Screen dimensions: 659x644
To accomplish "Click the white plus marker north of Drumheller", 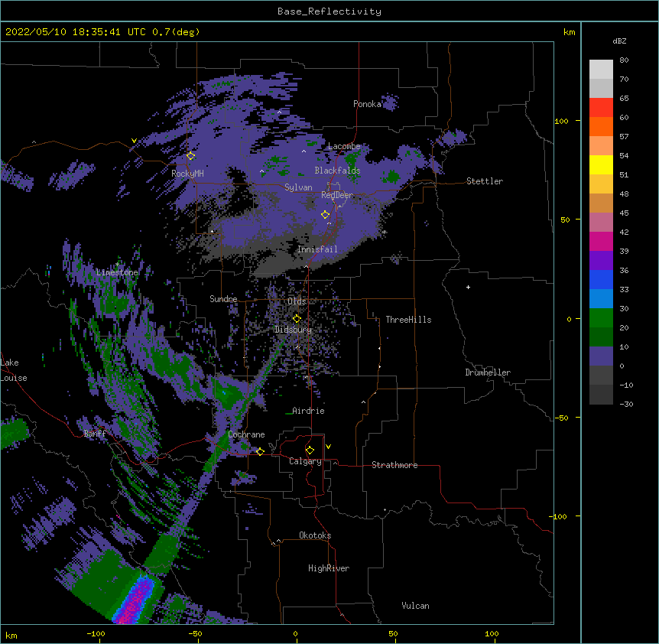I will (468, 287).
